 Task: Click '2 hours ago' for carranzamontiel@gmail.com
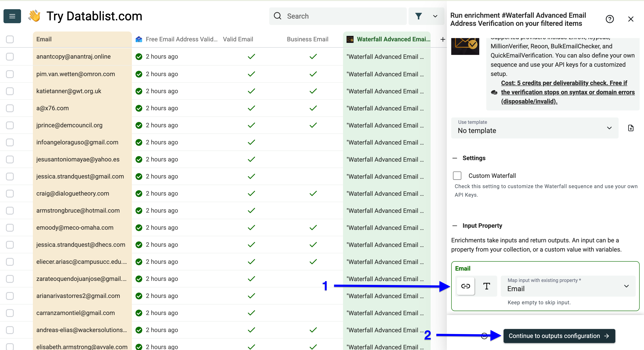(162, 313)
